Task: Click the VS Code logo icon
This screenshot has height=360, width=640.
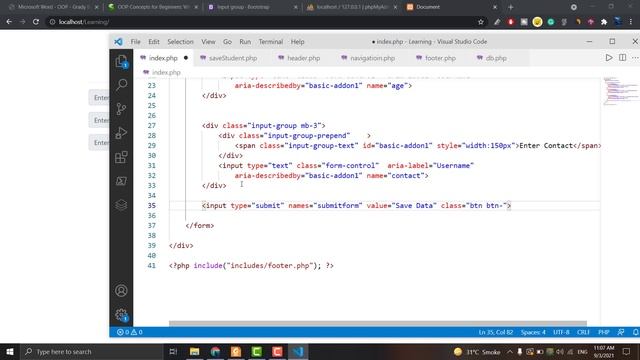Action: [x=118, y=42]
